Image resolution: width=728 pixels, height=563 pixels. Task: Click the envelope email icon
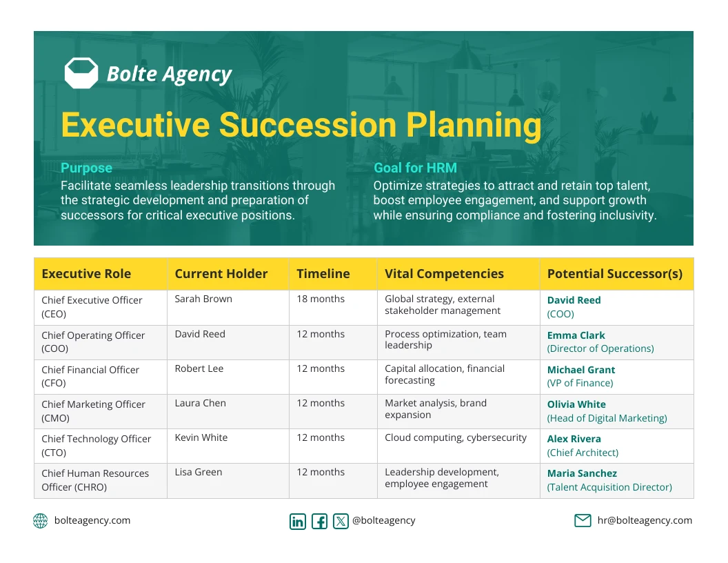pyautogui.click(x=583, y=520)
